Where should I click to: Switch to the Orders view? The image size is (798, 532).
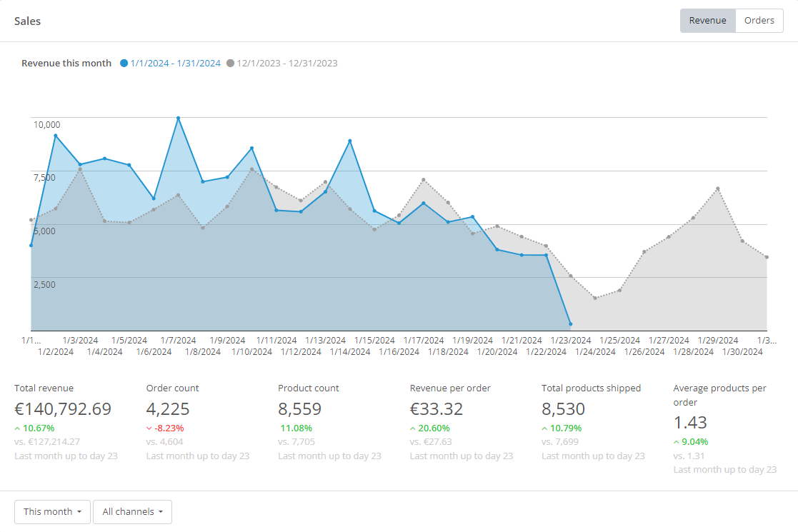(759, 21)
